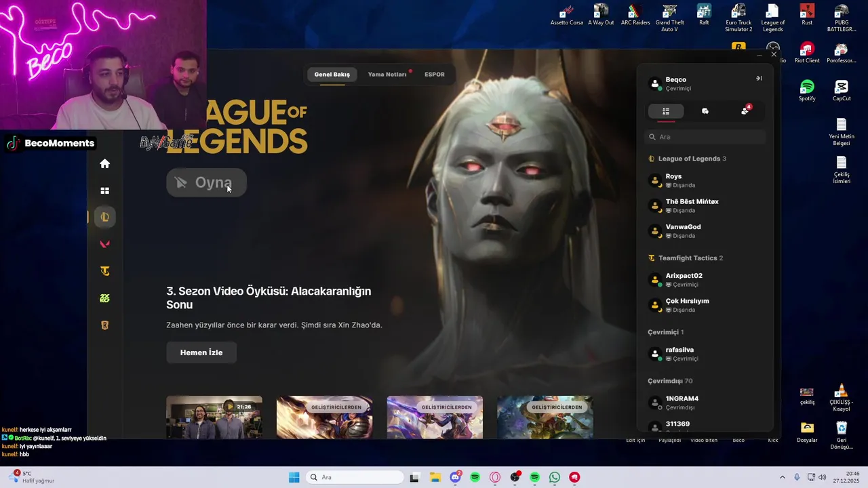Select offline friend 311369

[705, 426]
